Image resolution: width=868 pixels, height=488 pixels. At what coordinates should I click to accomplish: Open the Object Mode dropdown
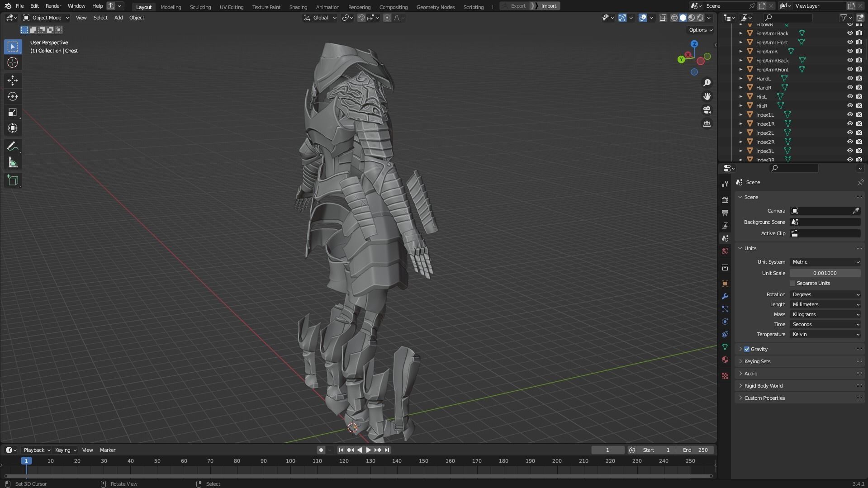pyautogui.click(x=46, y=18)
